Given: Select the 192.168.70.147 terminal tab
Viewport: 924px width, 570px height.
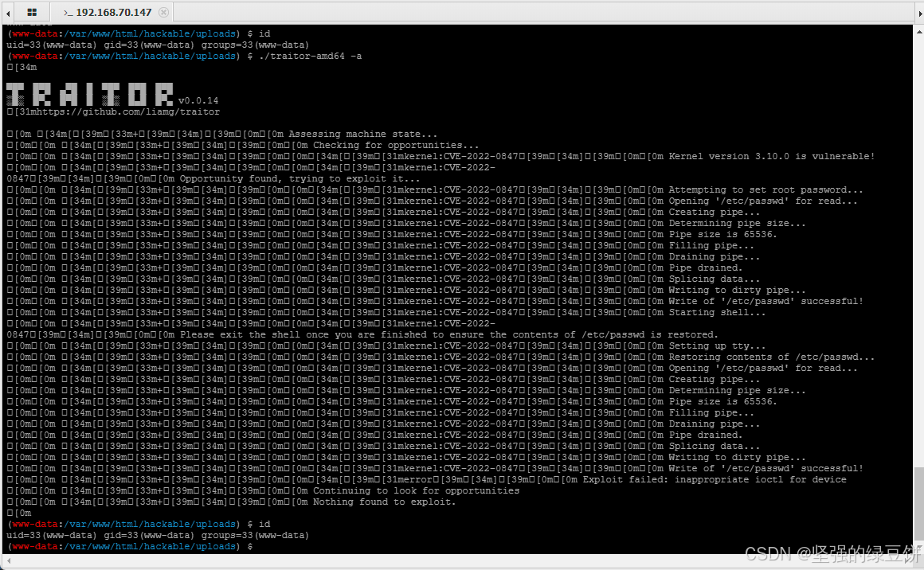Looking at the screenshot, I should [112, 12].
